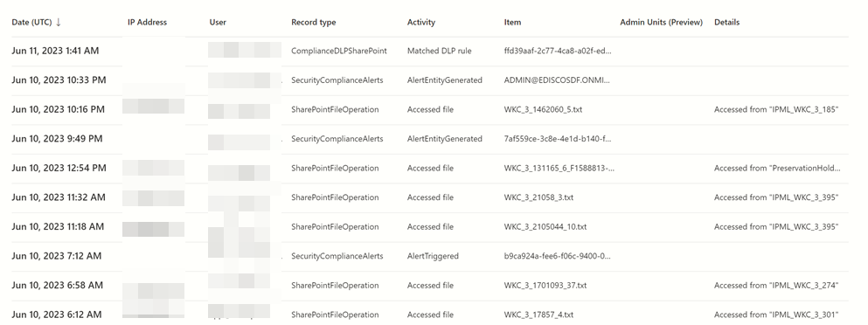Select the Admin Units (Preview) column header
This screenshot has width=868, height=325.
[661, 23]
